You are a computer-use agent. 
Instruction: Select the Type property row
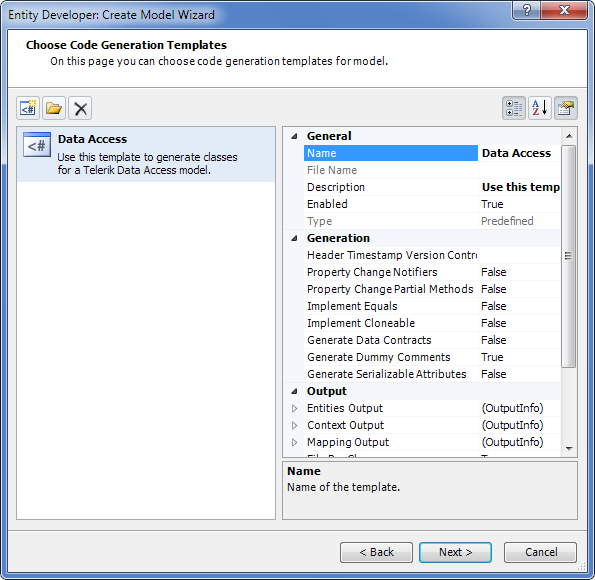click(391, 221)
